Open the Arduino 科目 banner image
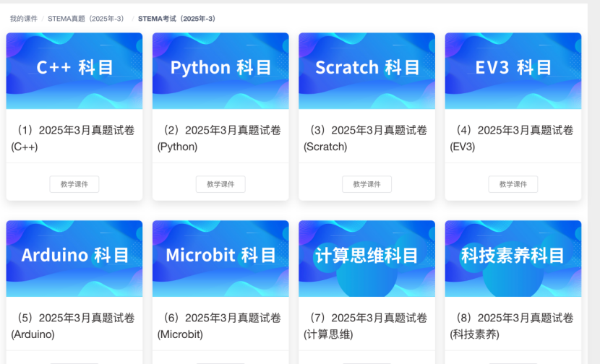This screenshot has width=600, height=364. [74, 259]
